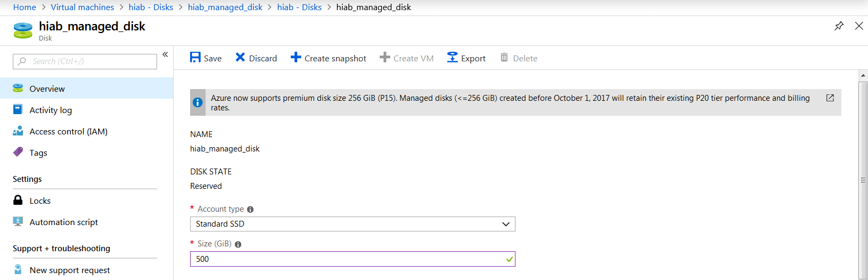The image size is (868, 280).
Task: Open the Tags menu item
Action: click(86, 153)
